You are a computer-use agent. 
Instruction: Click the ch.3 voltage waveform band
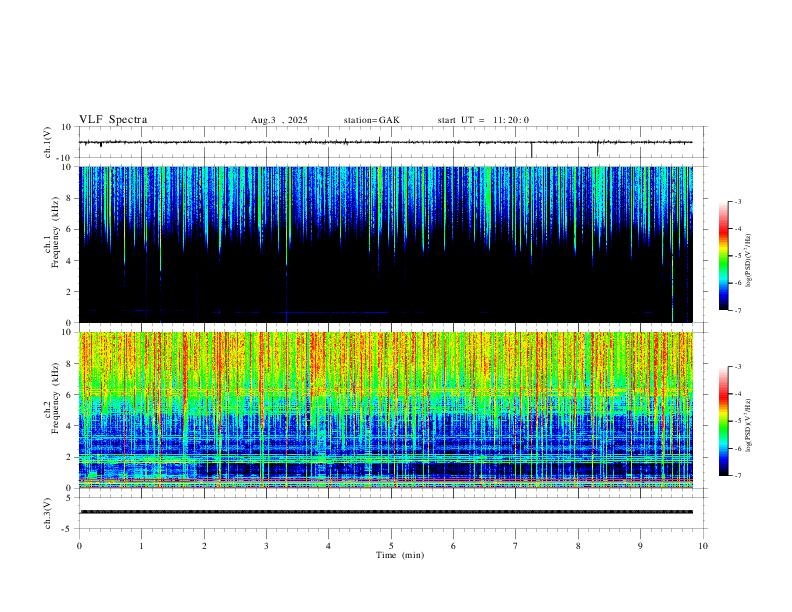pos(386,512)
